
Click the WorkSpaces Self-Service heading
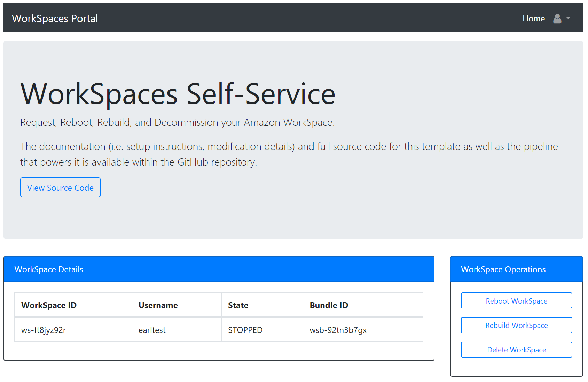click(x=178, y=94)
